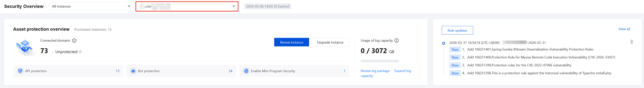This screenshot has width=644, height=88.
Task: Click info icon beside Usage of log capacity
Action: 397,41
